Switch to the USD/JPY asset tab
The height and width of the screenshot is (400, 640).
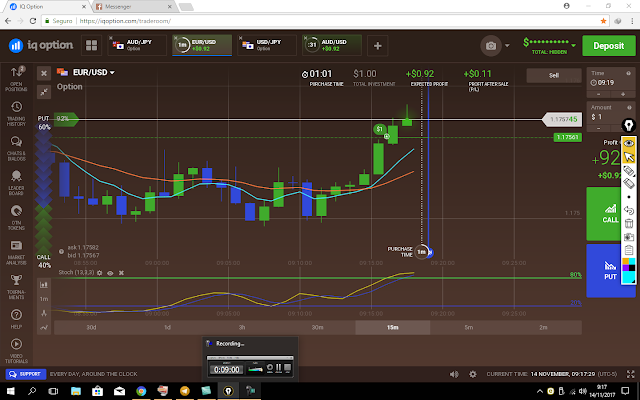[267, 45]
